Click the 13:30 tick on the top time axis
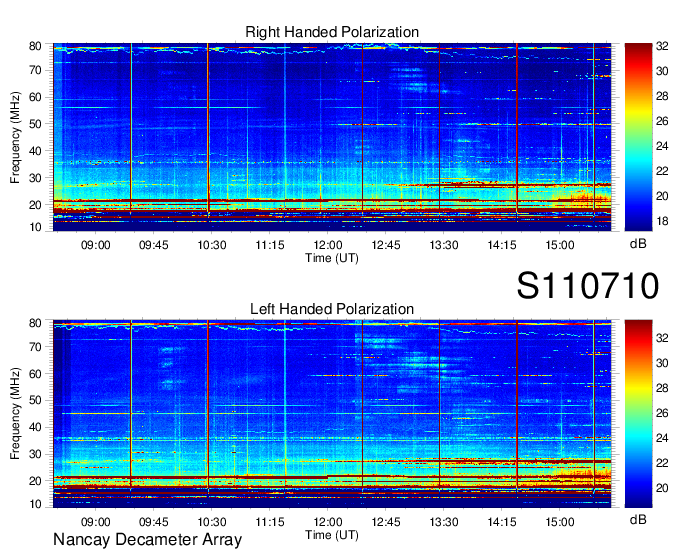The image size is (680, 552). point(444,245)
